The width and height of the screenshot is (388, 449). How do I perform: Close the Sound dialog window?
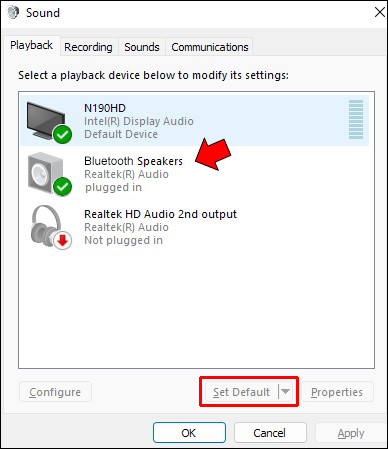click(380, 13)
